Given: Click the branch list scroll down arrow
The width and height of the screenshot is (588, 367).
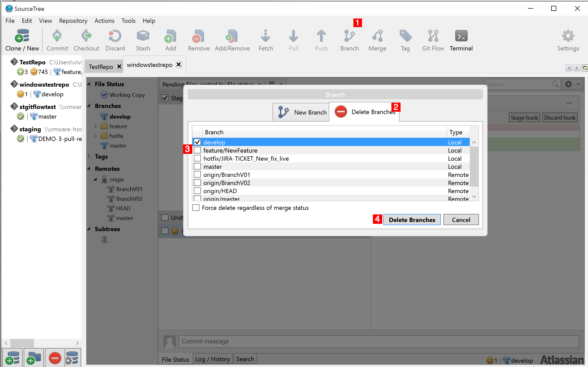Looking at the screenshot, I should (474, 197).
